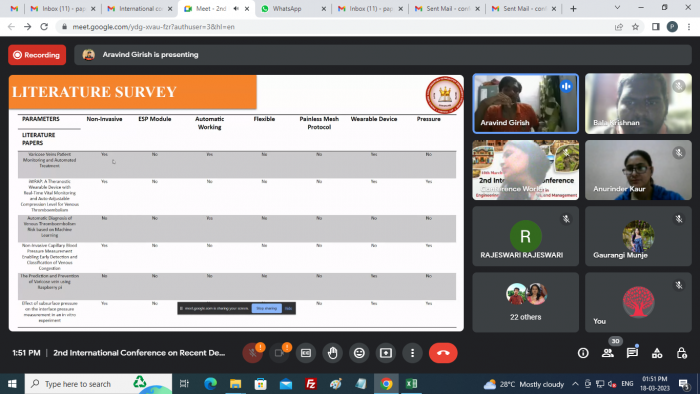Open meeting details info icon
700x394 pixels.
[583, 353]
